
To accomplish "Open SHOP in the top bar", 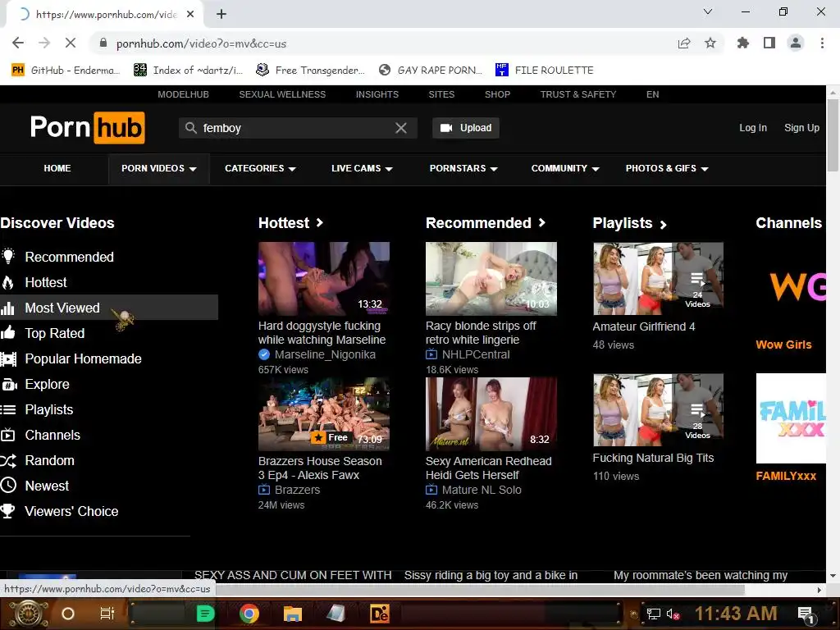I will (497, 94).
